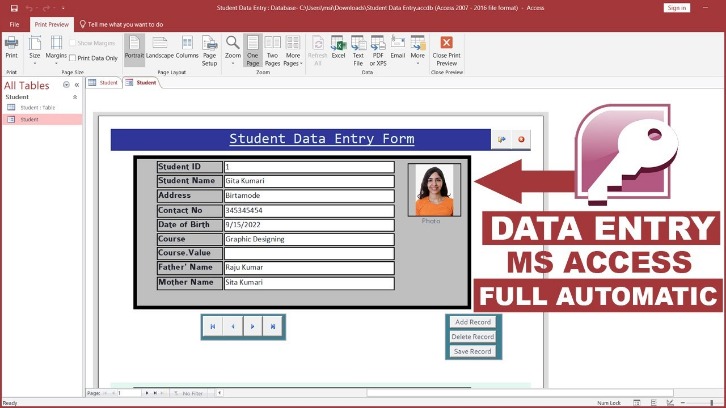Click the student photo thumbnail
726x408 pixels.
pyautogui.click(x=434, y=190)
